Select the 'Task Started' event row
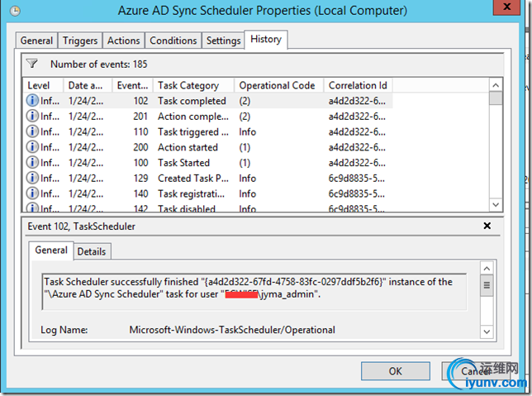532x396 pixels. [x=208, y=162]
